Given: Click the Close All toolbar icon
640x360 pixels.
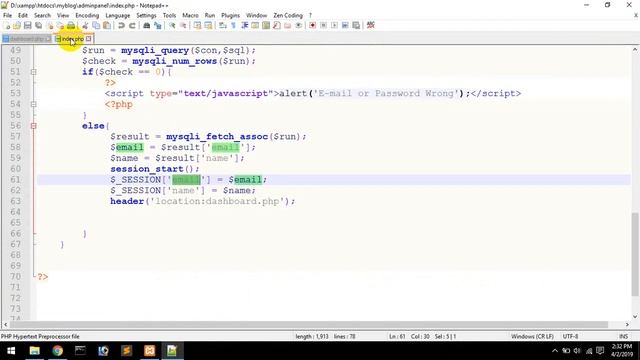Looking at the screenshot, I should pos(60,25).
